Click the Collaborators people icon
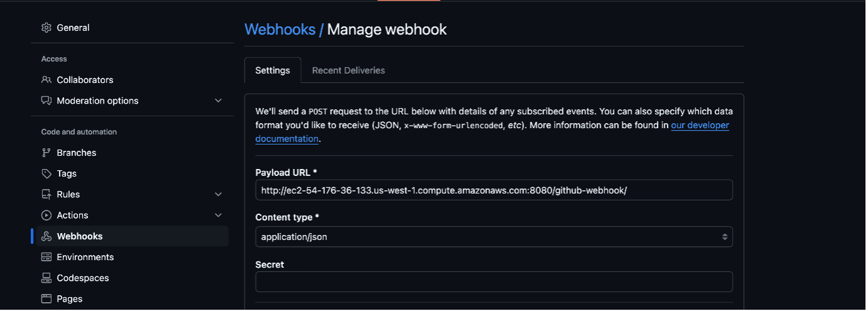 tap(46, 80)
